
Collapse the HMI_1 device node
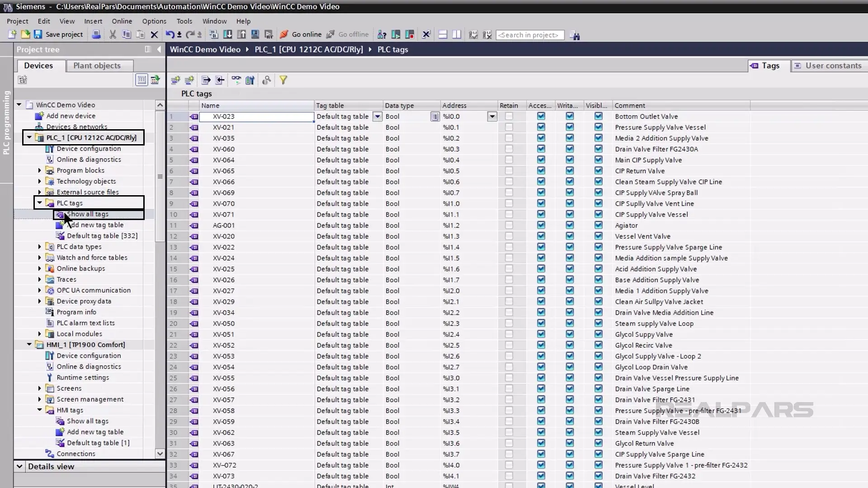point(29,344)
